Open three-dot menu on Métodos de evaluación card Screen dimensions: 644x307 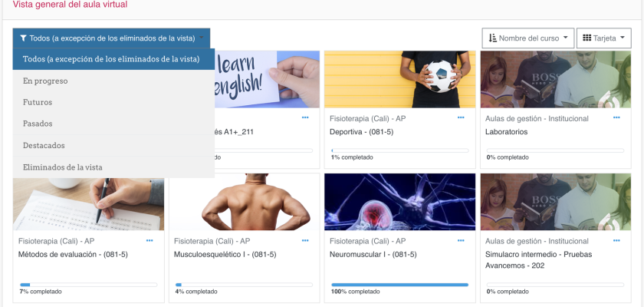149,240
